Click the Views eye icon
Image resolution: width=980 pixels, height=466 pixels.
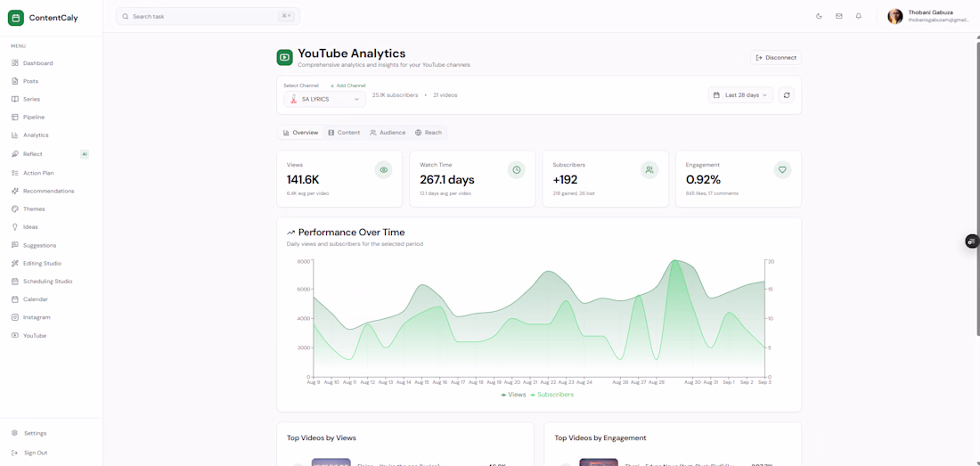[x=384, y=170]
